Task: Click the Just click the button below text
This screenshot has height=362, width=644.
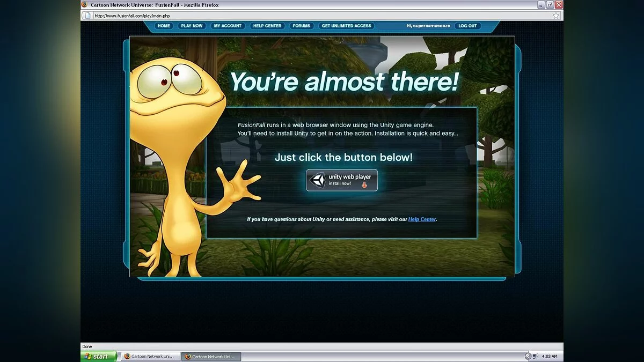Action: (x=343, y=157)
